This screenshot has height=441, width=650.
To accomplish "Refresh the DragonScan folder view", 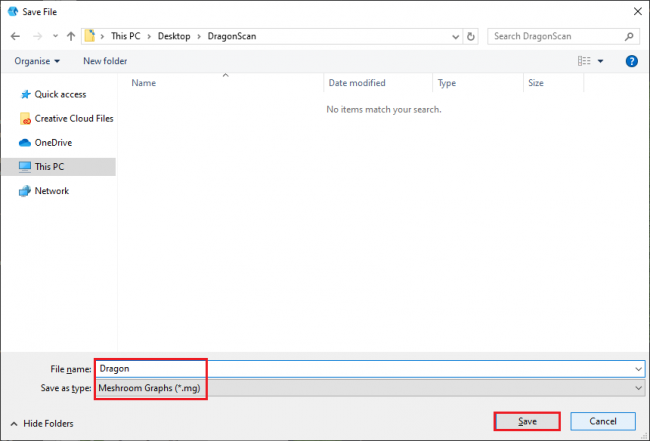I will point(471,36).
